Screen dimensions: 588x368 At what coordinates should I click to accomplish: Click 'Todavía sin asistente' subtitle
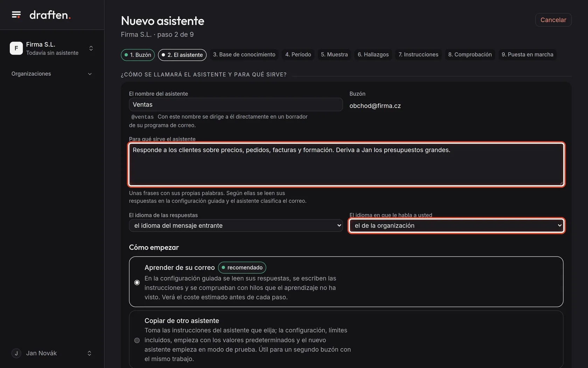click(52, 53)
